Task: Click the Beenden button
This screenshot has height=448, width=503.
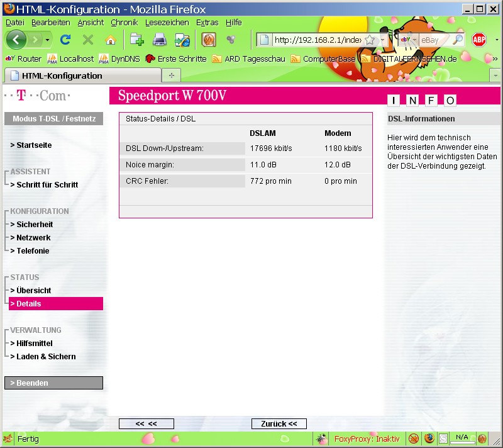Action: tap(54, 383)
